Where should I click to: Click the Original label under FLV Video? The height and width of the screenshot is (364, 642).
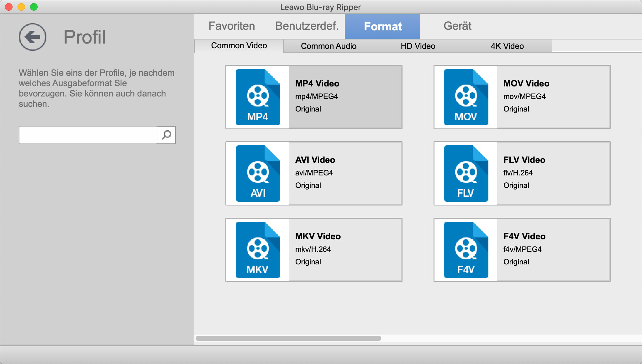[x=516, y=185]
